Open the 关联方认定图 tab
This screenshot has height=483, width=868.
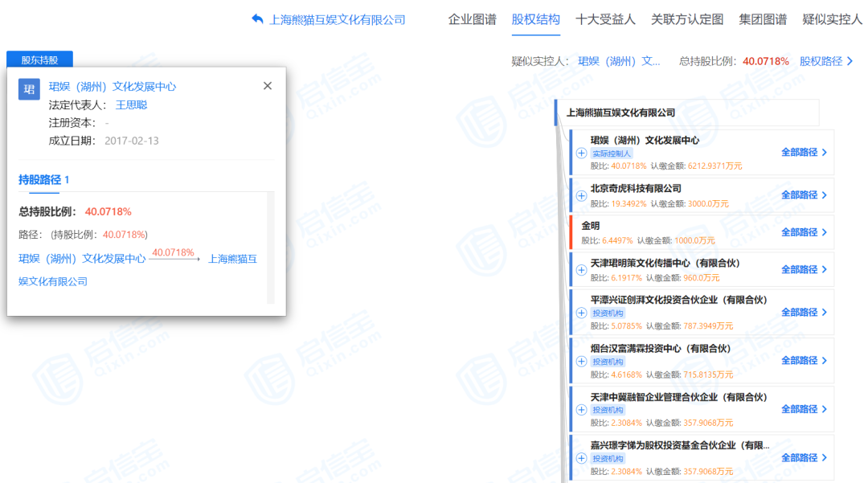tap(687, 19)
